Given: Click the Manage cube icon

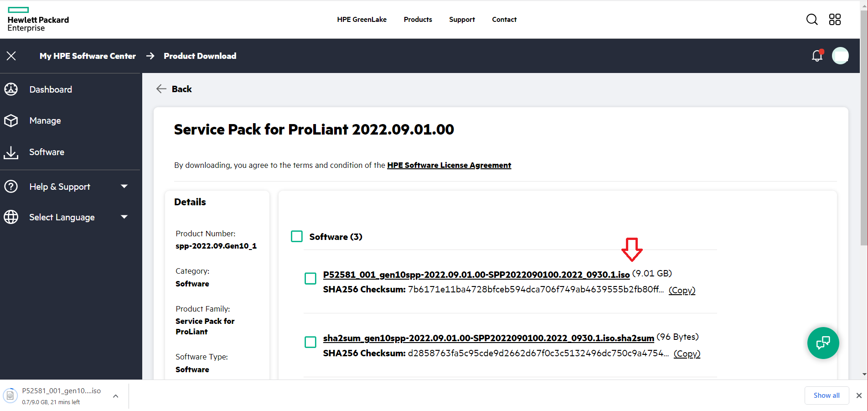Looking at the screenshot, I should coord(11,120).
